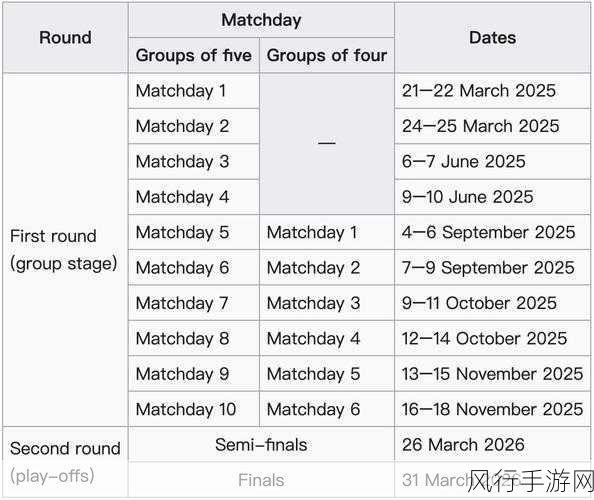Screen dimensions: 594x500
Task: Click the Groups of five subheader
Action: (194, 55)
